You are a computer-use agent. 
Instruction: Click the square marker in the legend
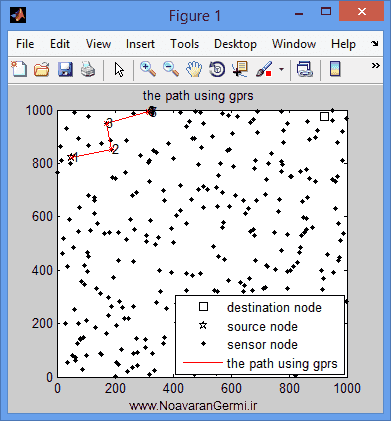[203, 307]
